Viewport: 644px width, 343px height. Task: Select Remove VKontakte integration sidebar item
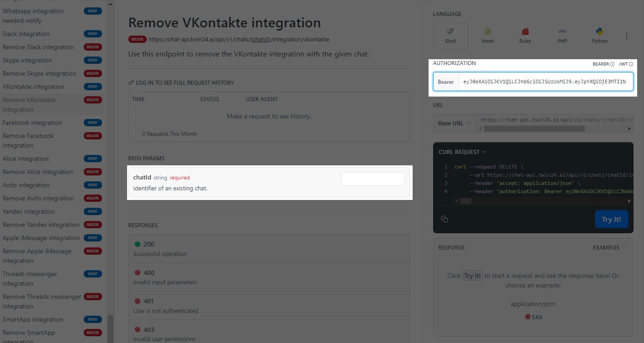[x=52, y=104]
